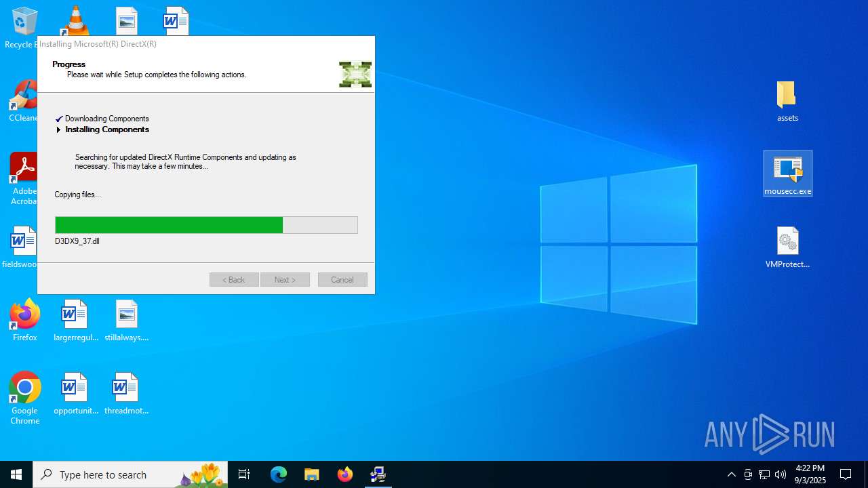The width and height of the screenshot is (868, 488).
Task: Open the volume control tray icon
Action: [781, 474]
